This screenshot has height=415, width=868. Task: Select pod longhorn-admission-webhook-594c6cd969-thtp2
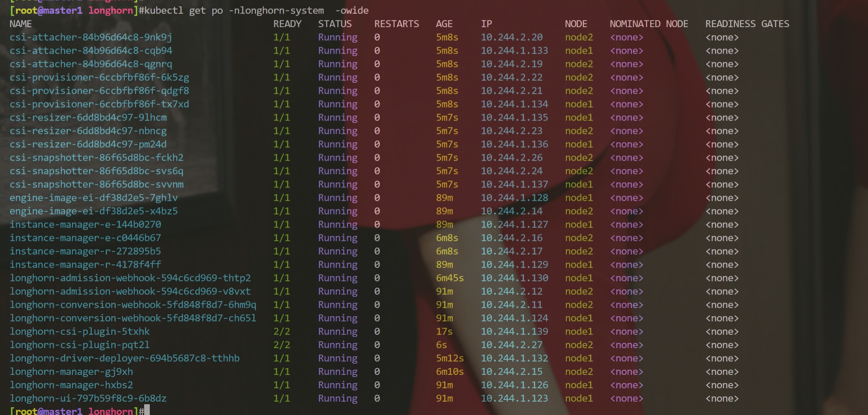130,278
